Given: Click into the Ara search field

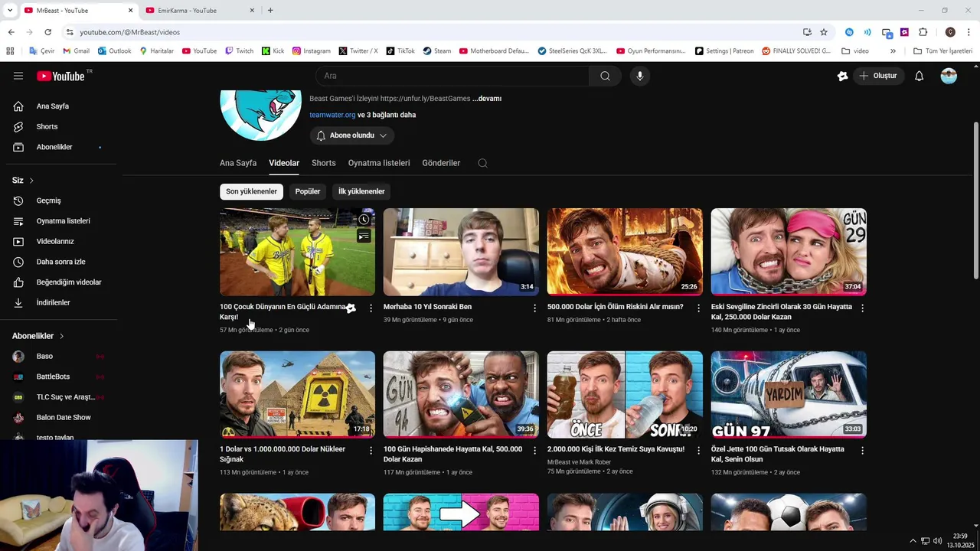Looking at the screenshot, I should click(452, 76).
